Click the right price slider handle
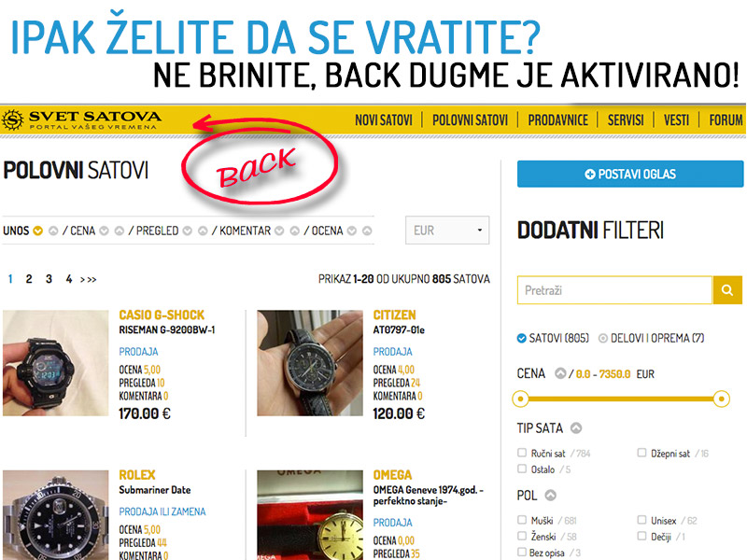Screen dimensions: 747x560 [x=721, y=399]
